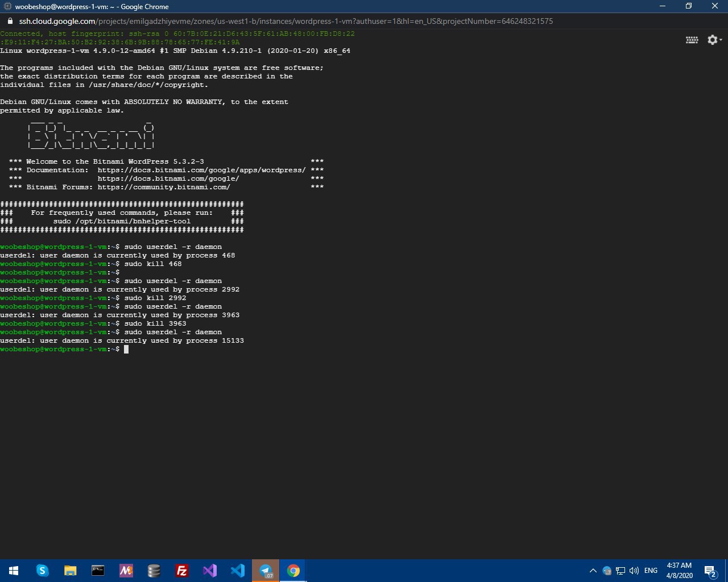Launch FileZilla from the taskbar
Screen dimensions: 728x582
[181, 571]
